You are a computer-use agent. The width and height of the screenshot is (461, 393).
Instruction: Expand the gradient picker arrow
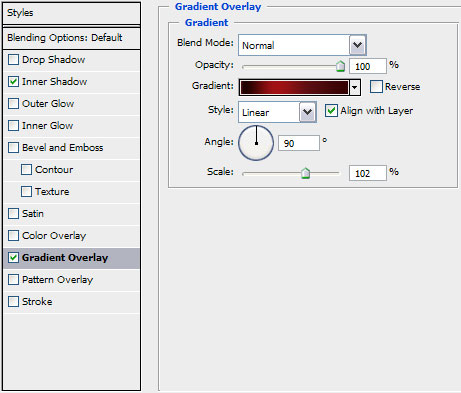tap(355, 88)
